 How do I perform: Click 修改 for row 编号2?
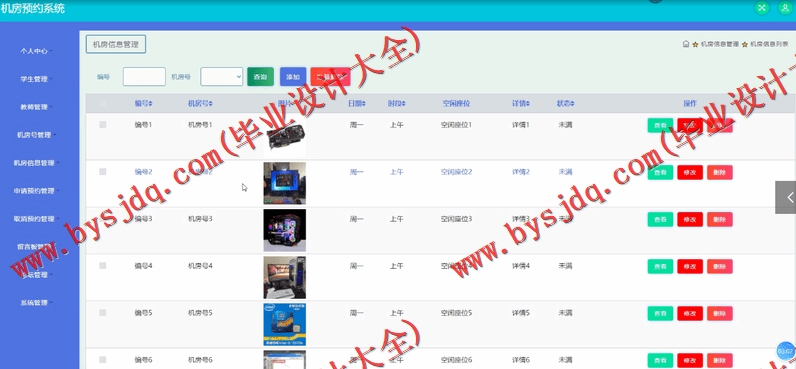(x=690, y=173)
